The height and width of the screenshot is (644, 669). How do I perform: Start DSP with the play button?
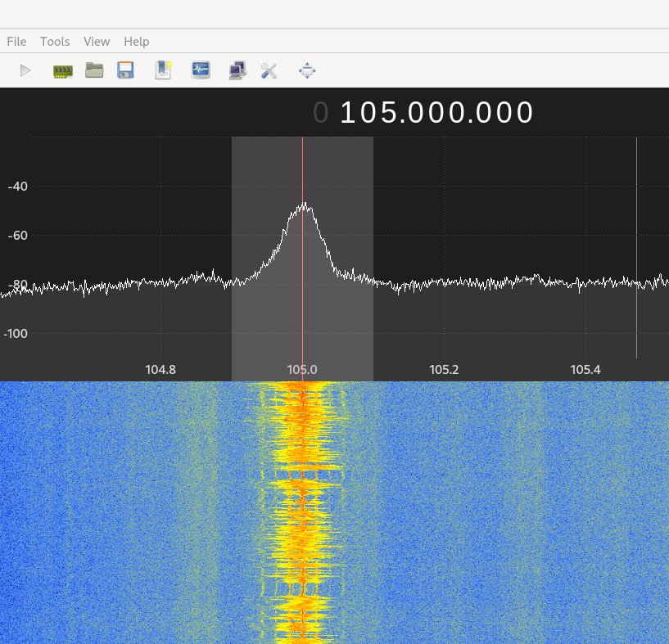coord(25,70)
